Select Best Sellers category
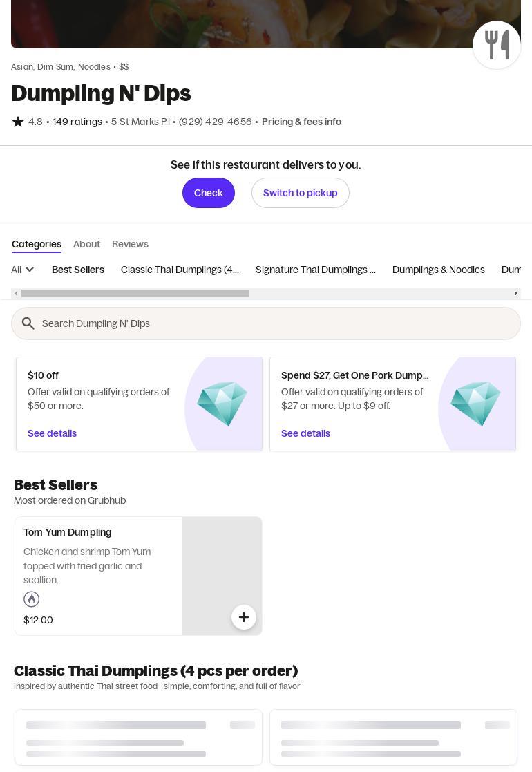This screenshot has width=532, height=772. (78, 270)
